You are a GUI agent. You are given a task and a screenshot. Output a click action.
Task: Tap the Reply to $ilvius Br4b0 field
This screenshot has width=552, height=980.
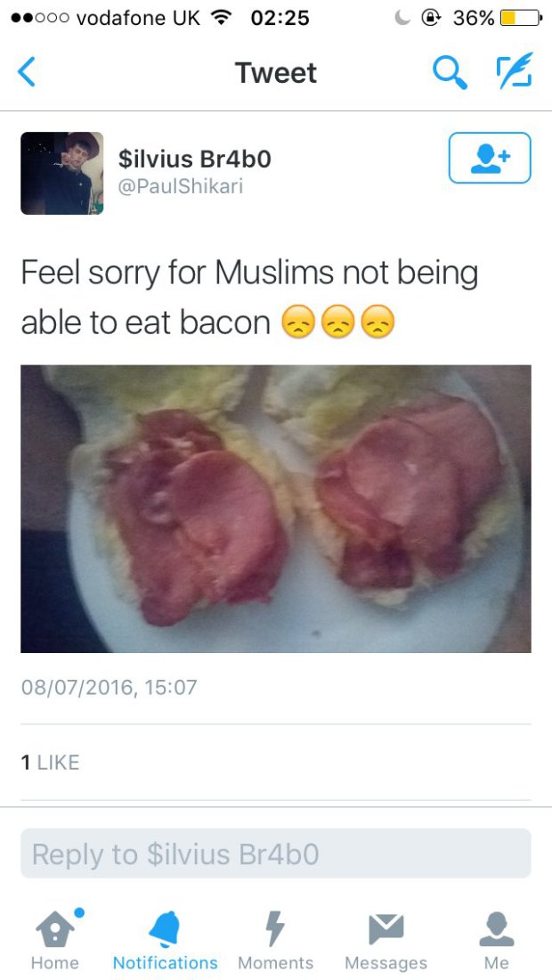[x=276, y=853]
